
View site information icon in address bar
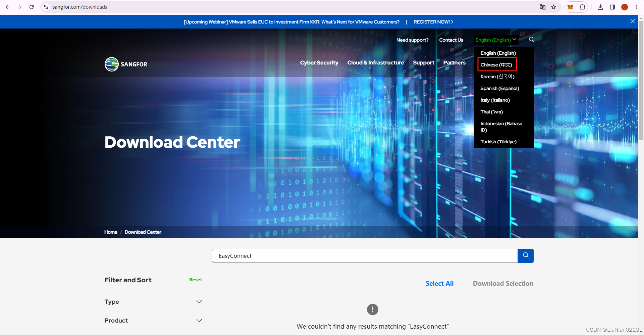point(46,7)
